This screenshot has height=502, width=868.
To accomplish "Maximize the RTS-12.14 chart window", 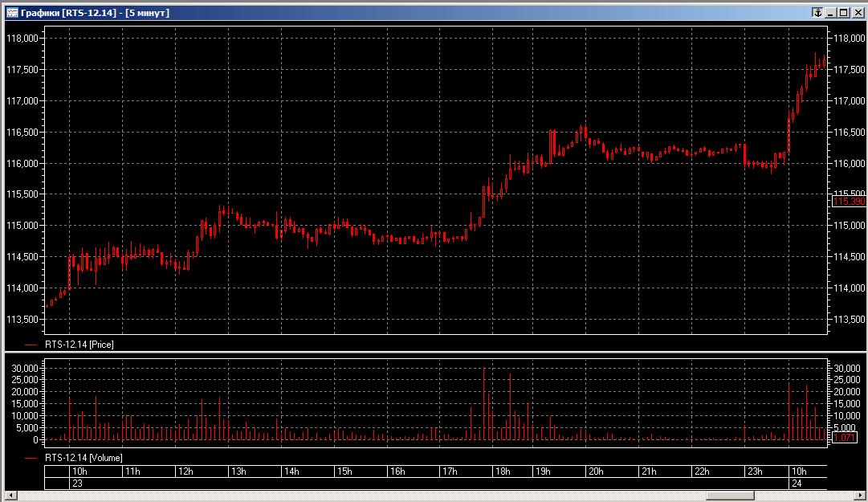I will (x=842, y=13).
